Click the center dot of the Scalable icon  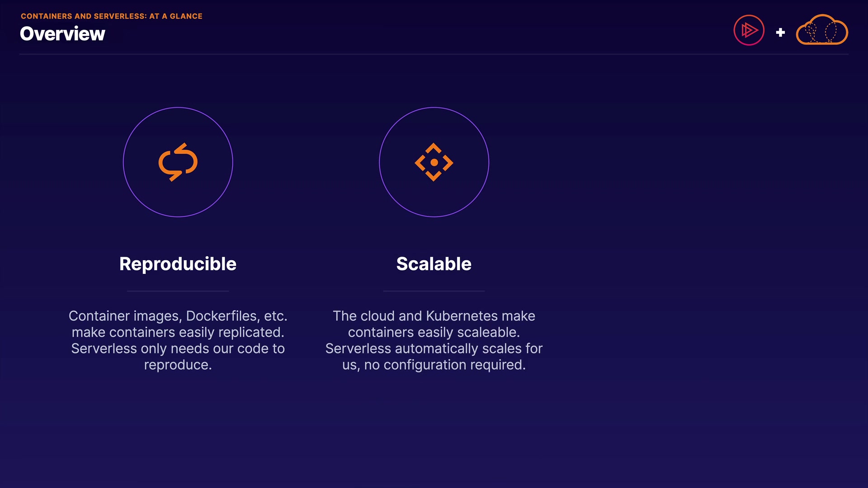pos(434,162)
